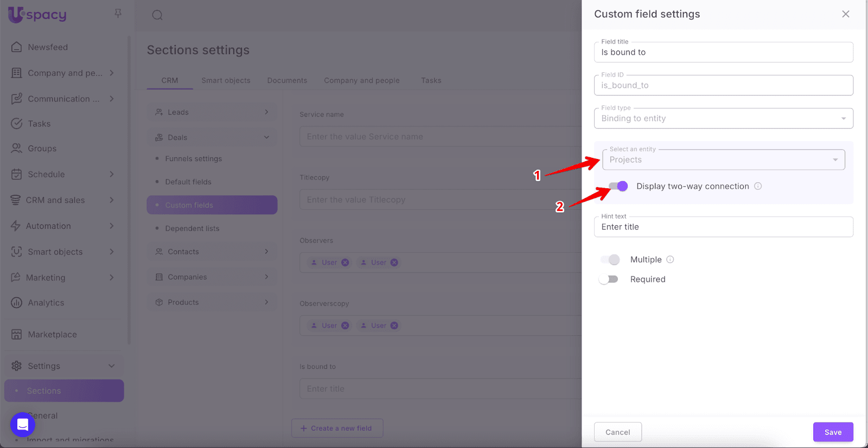Switch to the Smart objects tab
This screenshot has width=868, height=448.
(x=226, y=80)
